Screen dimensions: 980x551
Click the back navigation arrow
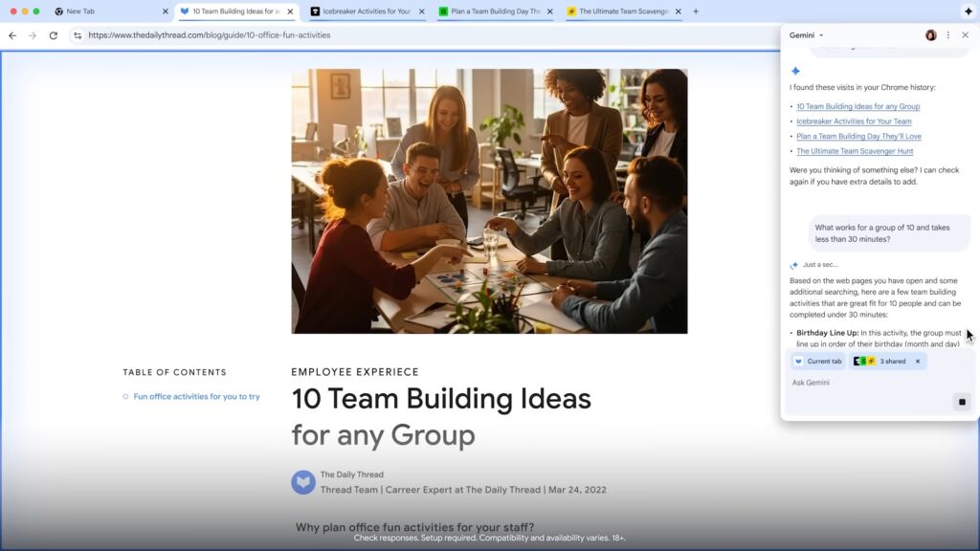11,34
